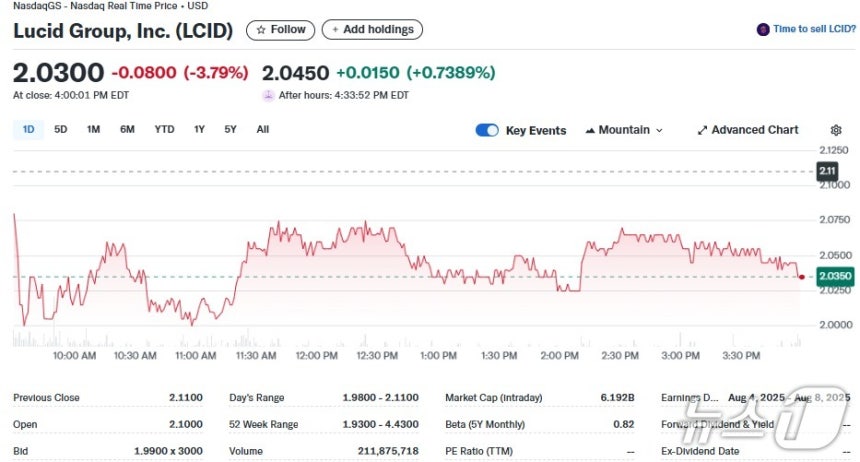
Task: Open the Mountain chart style dropdown
Action: 624,131
